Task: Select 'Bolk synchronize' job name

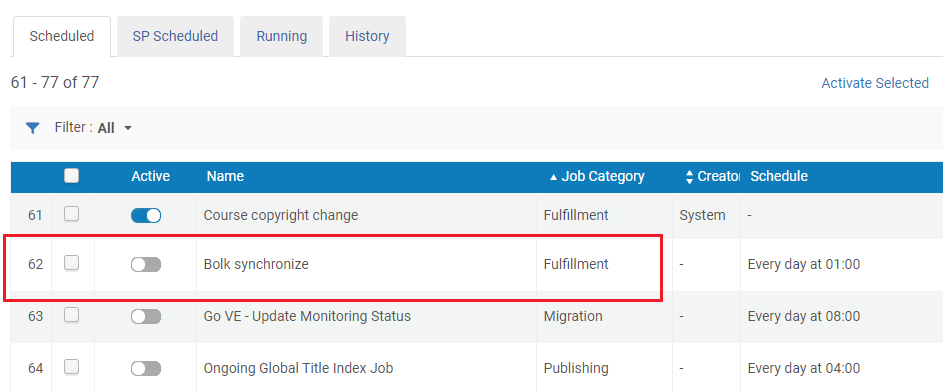Action: 256,264
